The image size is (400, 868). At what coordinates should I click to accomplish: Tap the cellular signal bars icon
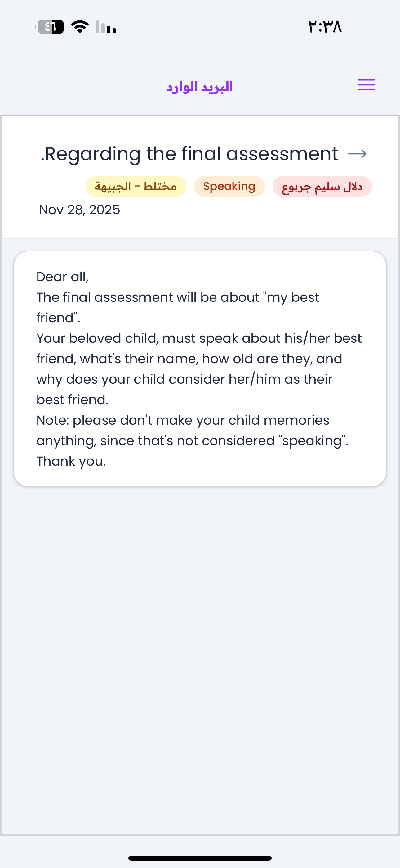106,27
